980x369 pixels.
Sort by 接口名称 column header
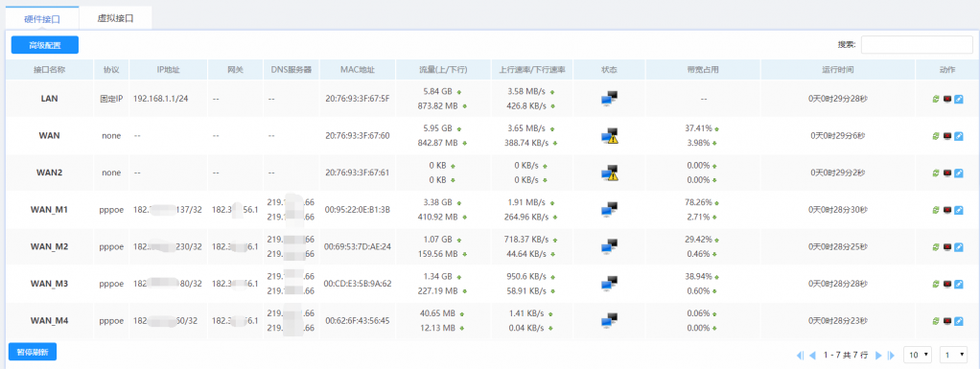coord(50,70)
